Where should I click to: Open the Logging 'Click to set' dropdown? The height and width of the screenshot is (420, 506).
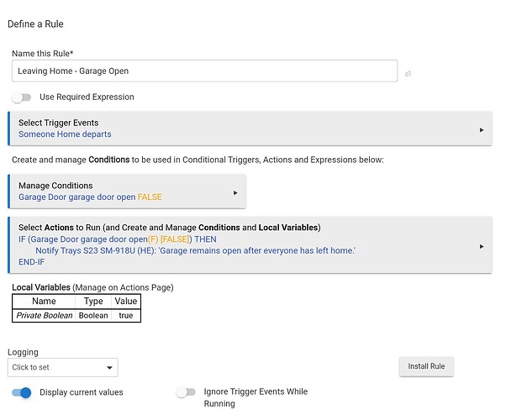pyautogui.click(x=63, y=367)
